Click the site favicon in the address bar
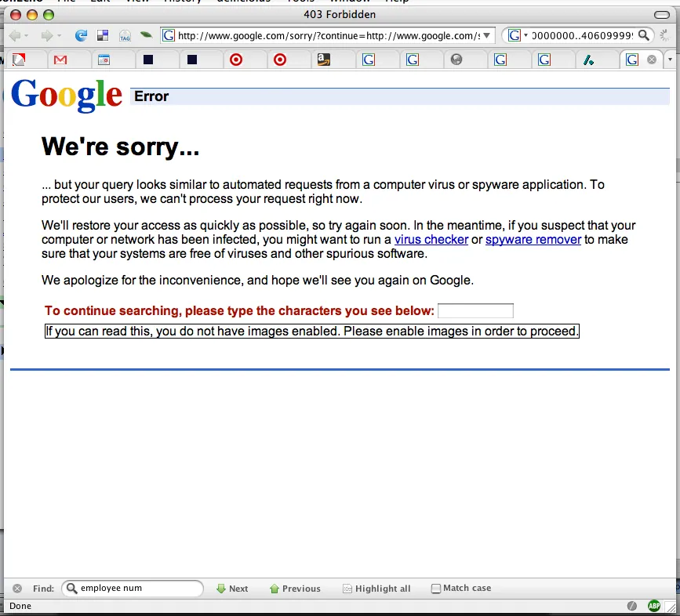Viewport: 680px width, 616px height. click(x=169, y=35)
